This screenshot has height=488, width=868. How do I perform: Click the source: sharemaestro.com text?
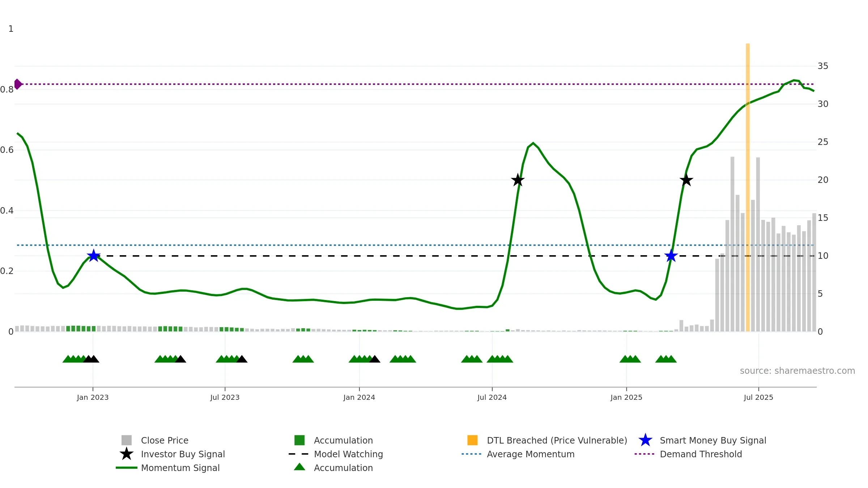797,371
